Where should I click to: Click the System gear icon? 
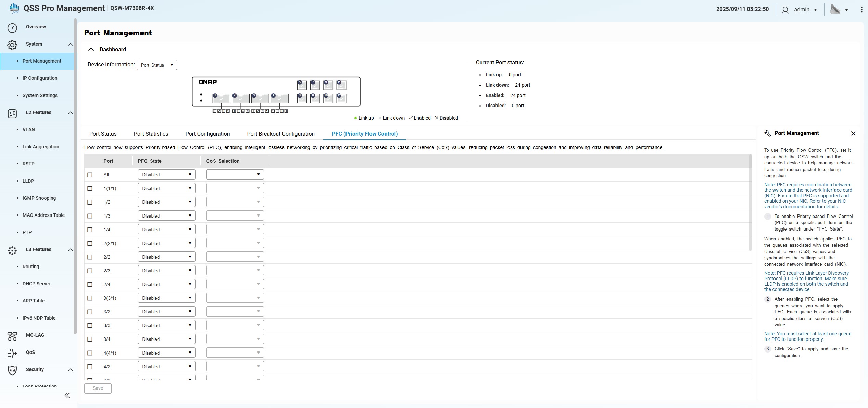12,45
